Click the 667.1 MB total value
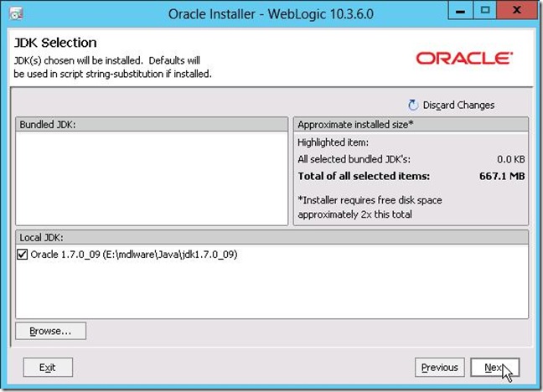The width and height of the screenshot is (543, 392). pos(502,176)
